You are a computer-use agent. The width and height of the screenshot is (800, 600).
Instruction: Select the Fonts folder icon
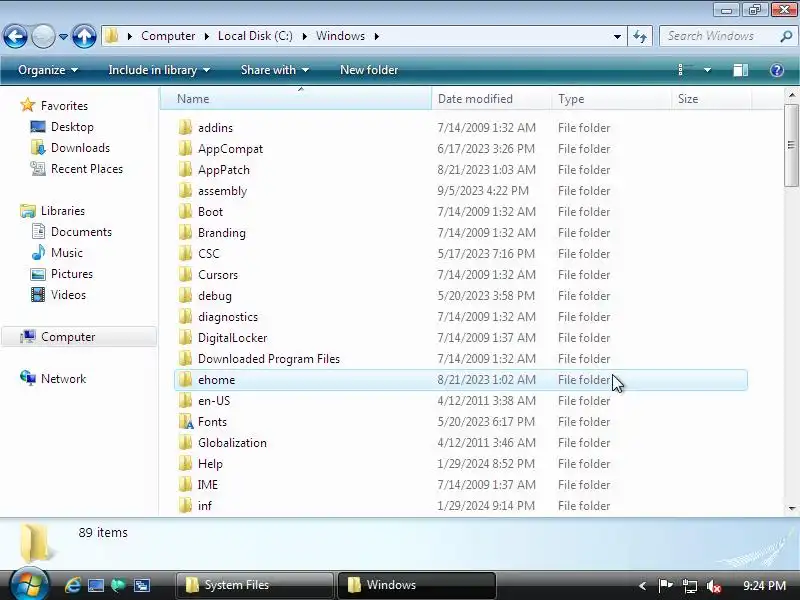[x=186, y=422]
